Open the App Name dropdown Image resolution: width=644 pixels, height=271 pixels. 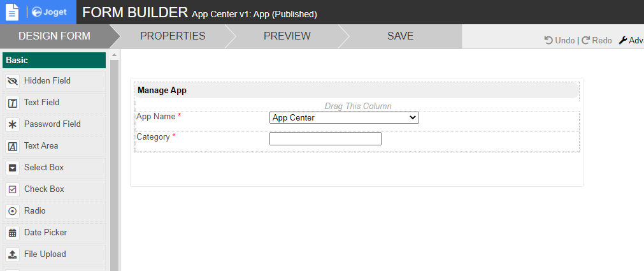tap(344, 117)
